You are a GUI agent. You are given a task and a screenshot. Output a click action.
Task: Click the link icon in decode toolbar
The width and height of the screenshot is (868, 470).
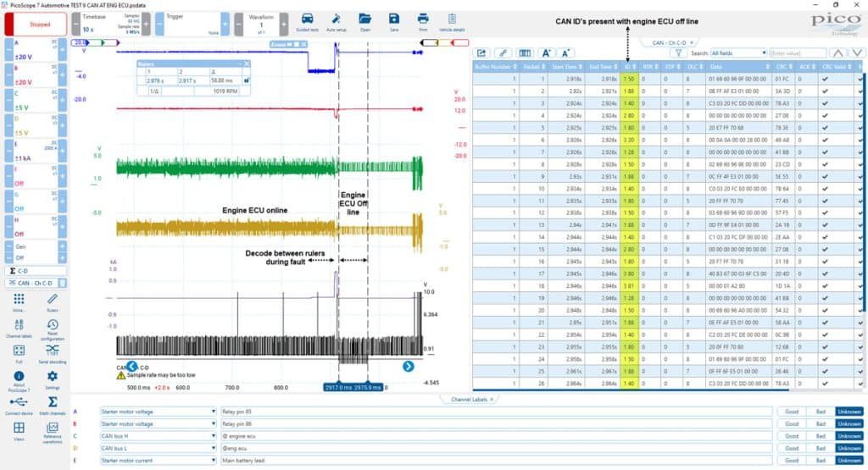pyautogui.click(x=503, y=53)
